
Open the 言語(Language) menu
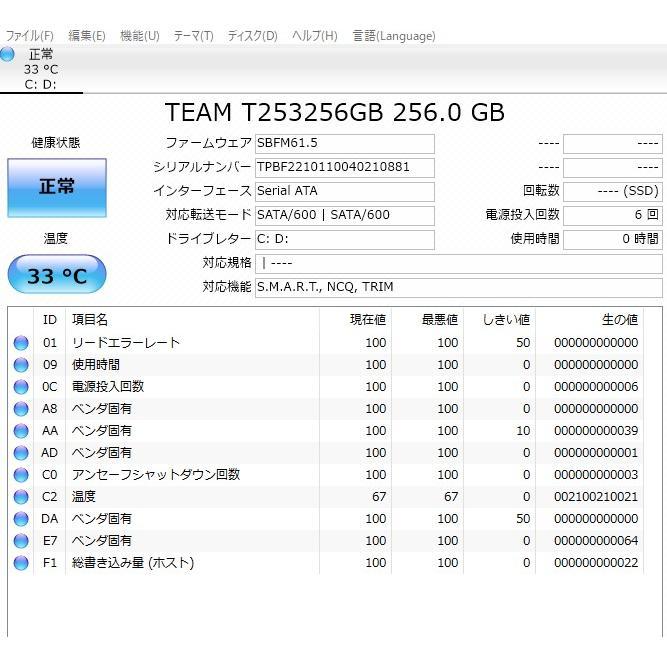(x=393, y=36)
